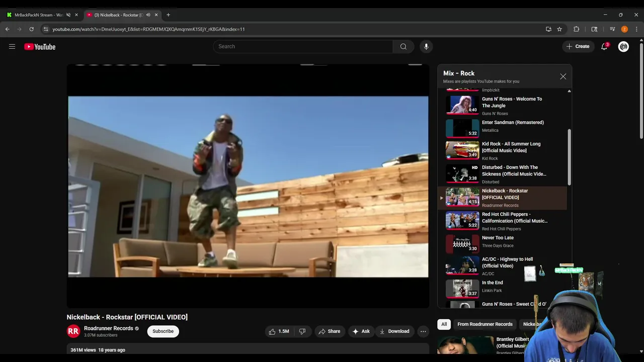The height and width of the screenshot is (362, 644).
Task: Click the "361M views" text
Action: pos(83,350)
